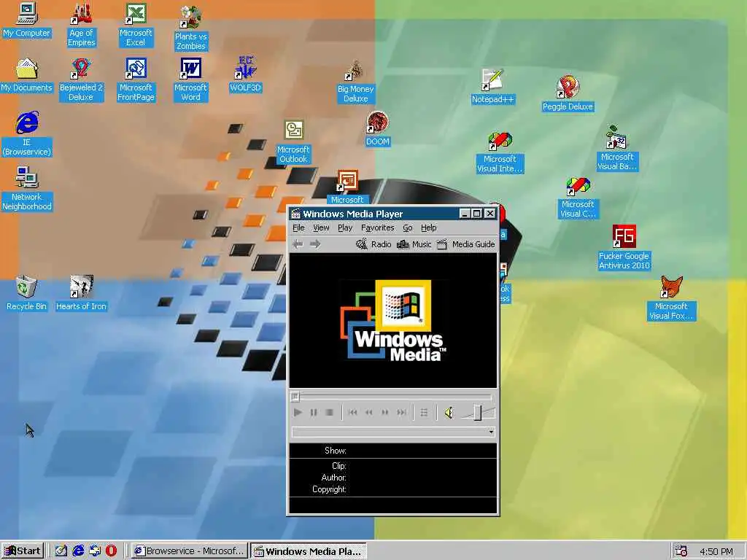Screen dimensions: 747x560
Task: Select the Microsoft Outlook shortcut
Action: pos(293,142)
